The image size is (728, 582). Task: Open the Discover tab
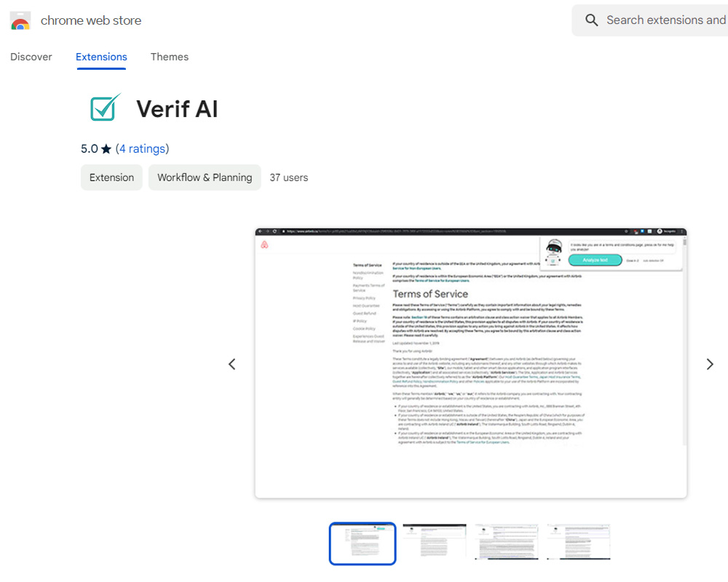(x=31, y=57)
